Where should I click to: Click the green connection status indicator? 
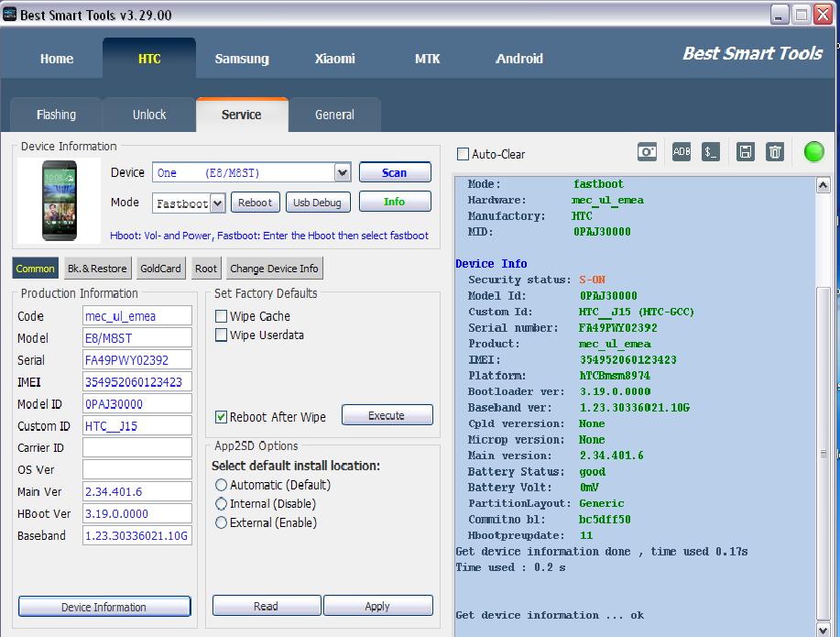(x=813, y=152)
